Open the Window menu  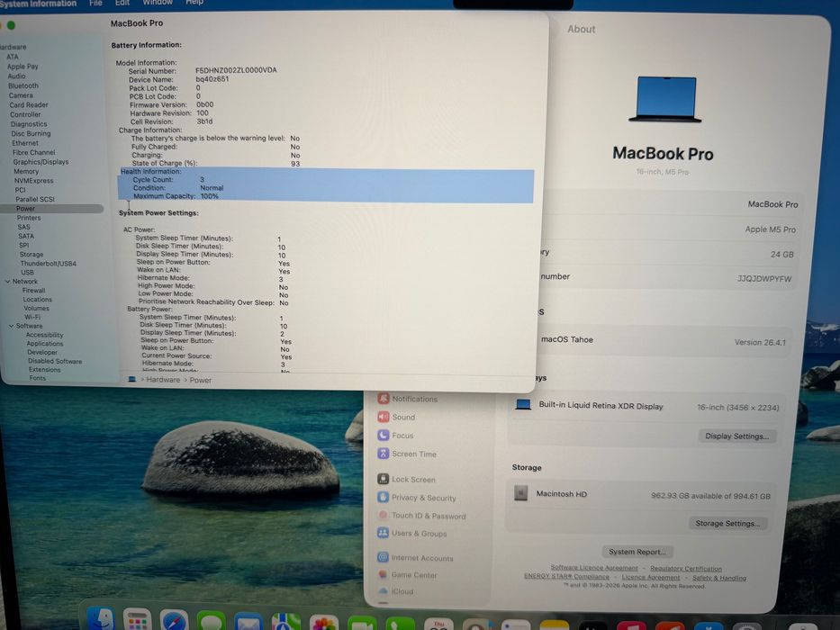pos(158,2)
